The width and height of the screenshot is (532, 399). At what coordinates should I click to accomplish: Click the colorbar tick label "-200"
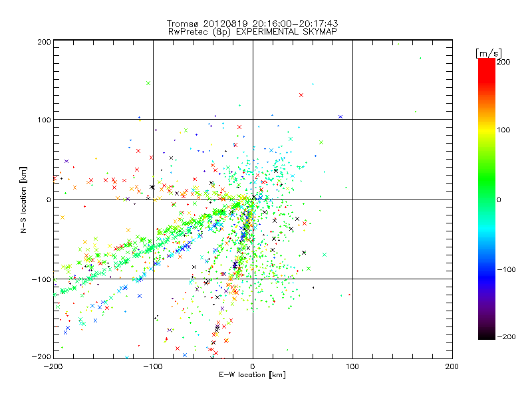tap(507, 336)
